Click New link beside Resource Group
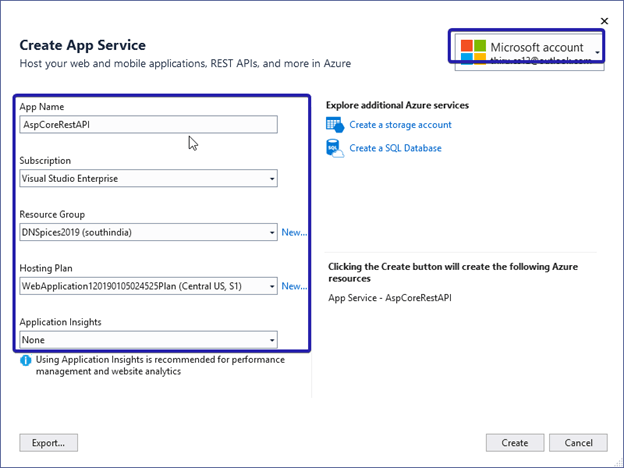 point(294,232)
